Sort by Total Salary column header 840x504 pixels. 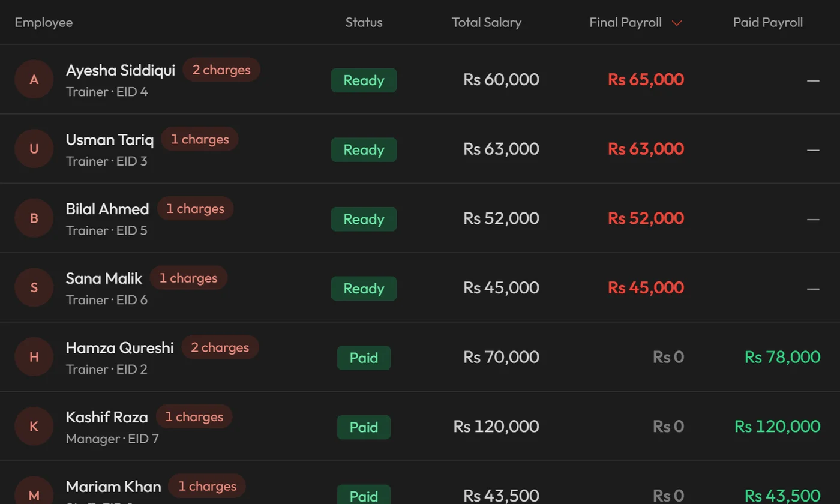click(x=487, y=23)
